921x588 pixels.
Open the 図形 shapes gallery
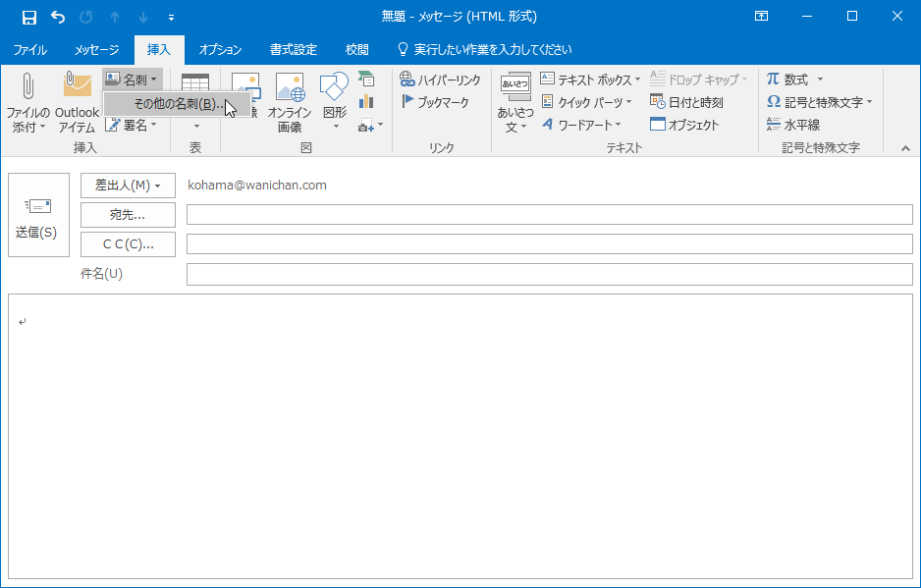click(334, 101)
